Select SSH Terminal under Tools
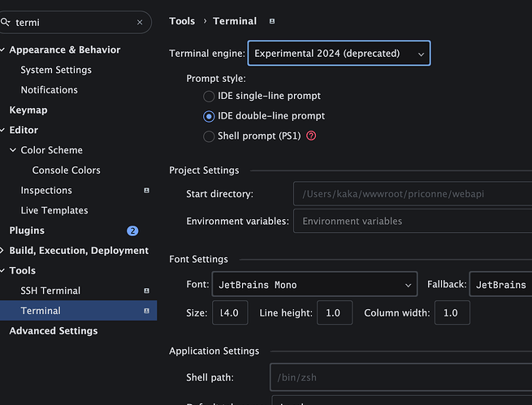The height and width of the screenshot is (405, 532). point(50,291)
